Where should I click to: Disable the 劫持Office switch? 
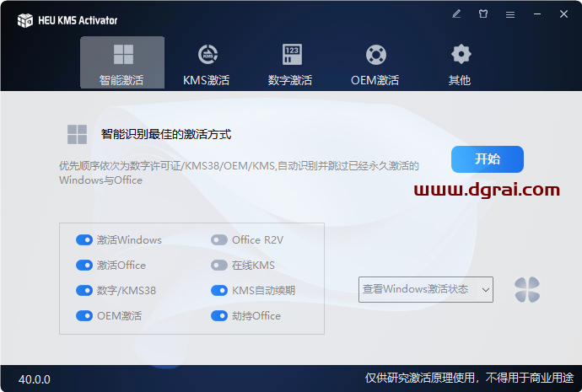point(219,316)
